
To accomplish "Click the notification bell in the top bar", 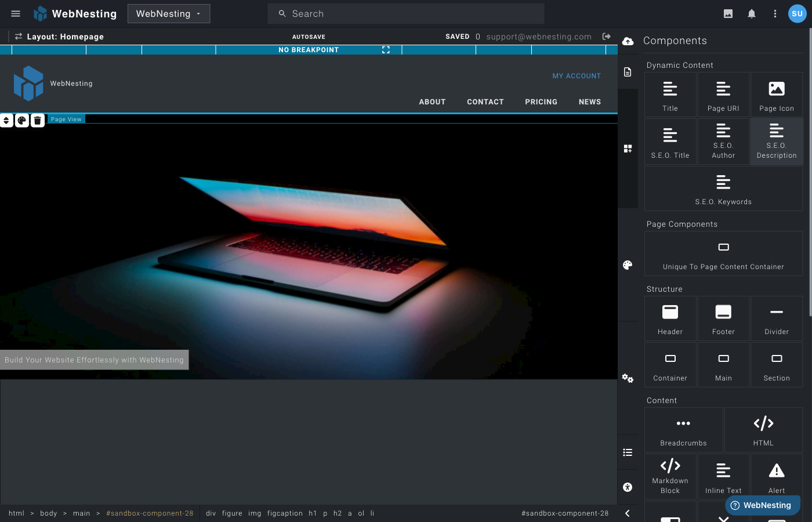I will (751, 13).
